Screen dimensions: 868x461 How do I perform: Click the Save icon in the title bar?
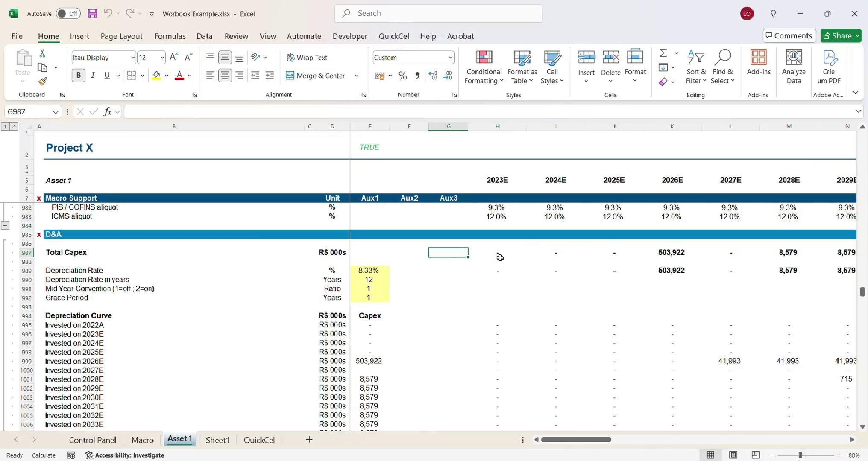point(92,14)
